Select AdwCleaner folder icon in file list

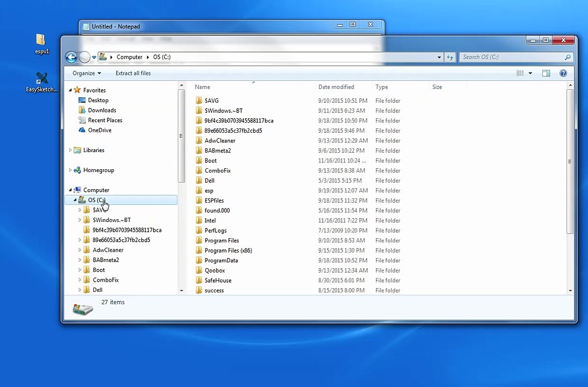pos(199,140)
